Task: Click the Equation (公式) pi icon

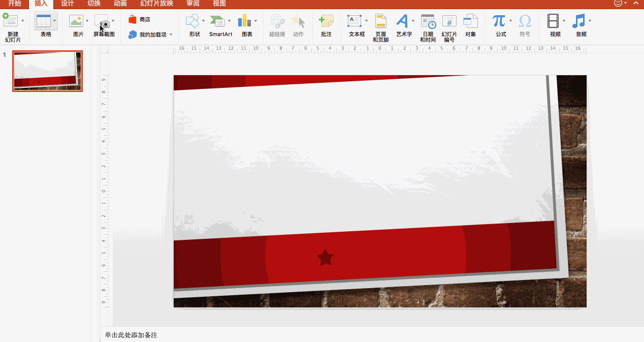Action: pyautogui.click(x=499, y=21)
